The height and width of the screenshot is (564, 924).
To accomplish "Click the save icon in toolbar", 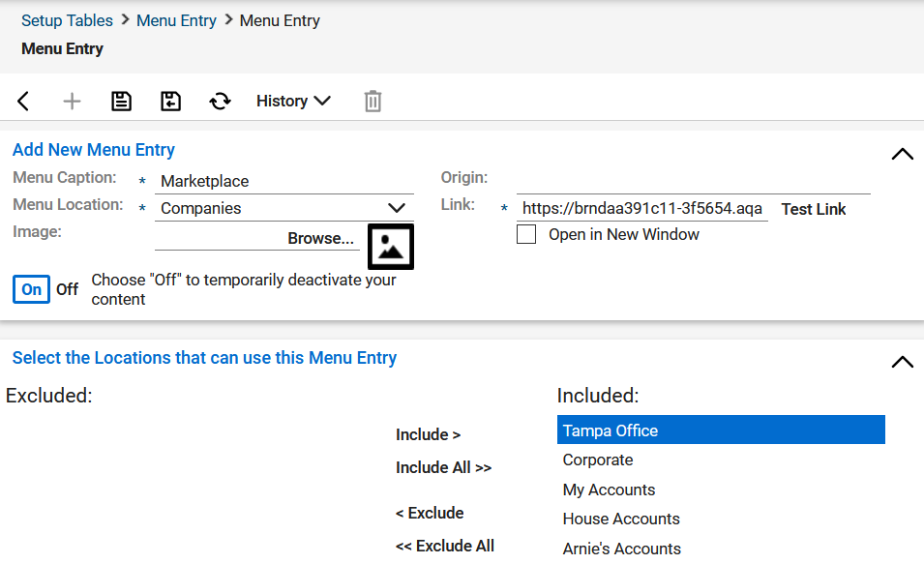I will coord(121,102).
